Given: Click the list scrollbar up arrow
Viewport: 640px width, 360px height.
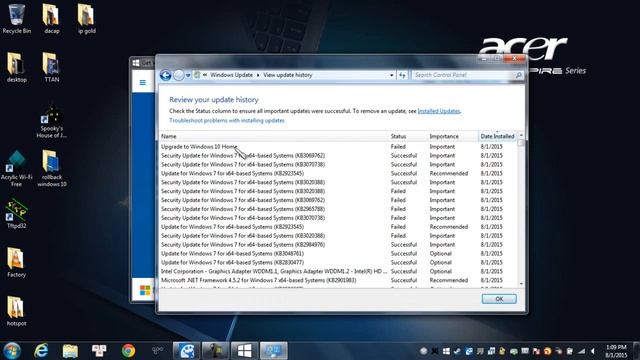Looking at the screenshot, I should (521, 135).
